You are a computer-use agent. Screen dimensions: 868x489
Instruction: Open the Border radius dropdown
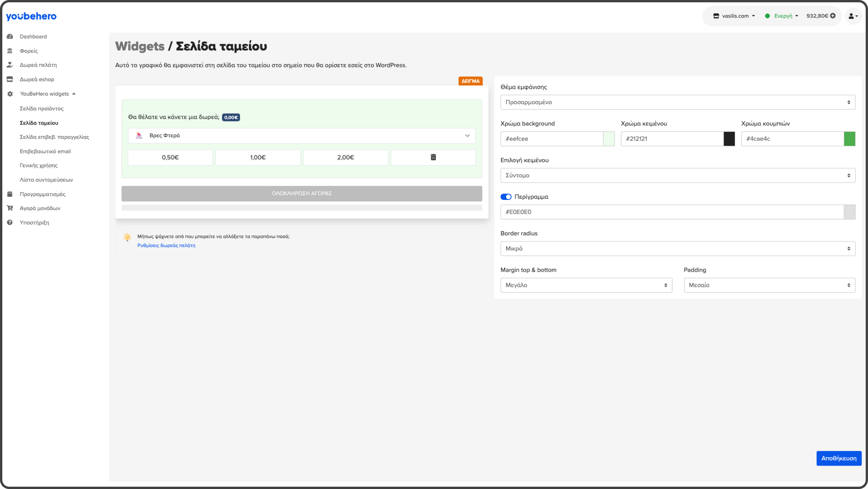678,249
